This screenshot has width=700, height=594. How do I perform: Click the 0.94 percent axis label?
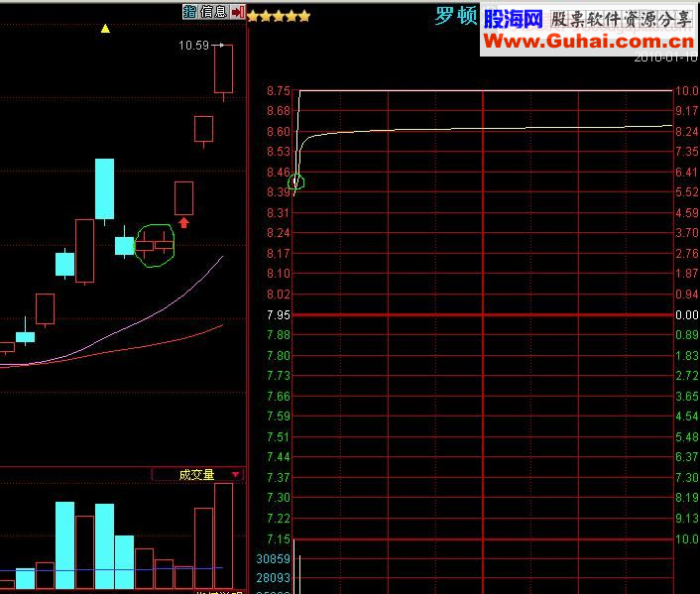(687, 295)
